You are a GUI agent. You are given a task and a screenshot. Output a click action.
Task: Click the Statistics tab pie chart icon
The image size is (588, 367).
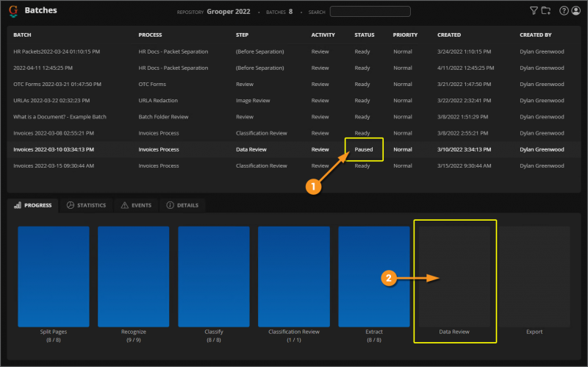pos(71,205)
